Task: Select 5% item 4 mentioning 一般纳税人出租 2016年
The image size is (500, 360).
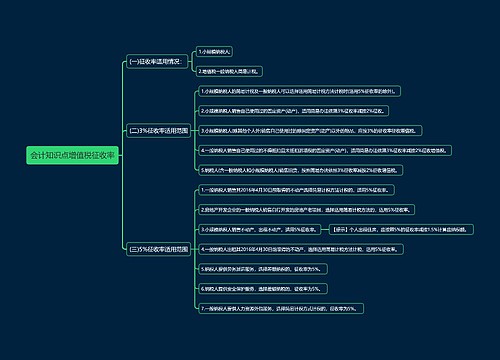Action: [x=301, y=249]
